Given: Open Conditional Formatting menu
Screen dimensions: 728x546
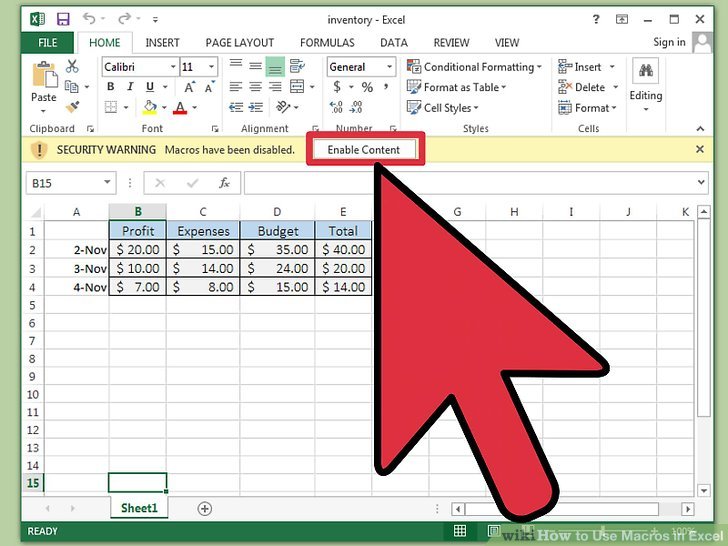Looking at the screenshot, I should [474, 67].
